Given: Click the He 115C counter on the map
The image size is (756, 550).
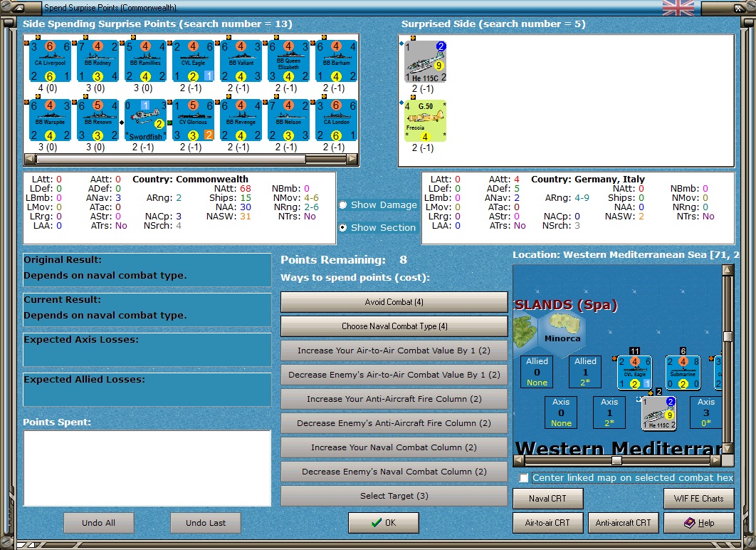Looking at the screenshot, I should click(658, 413).
